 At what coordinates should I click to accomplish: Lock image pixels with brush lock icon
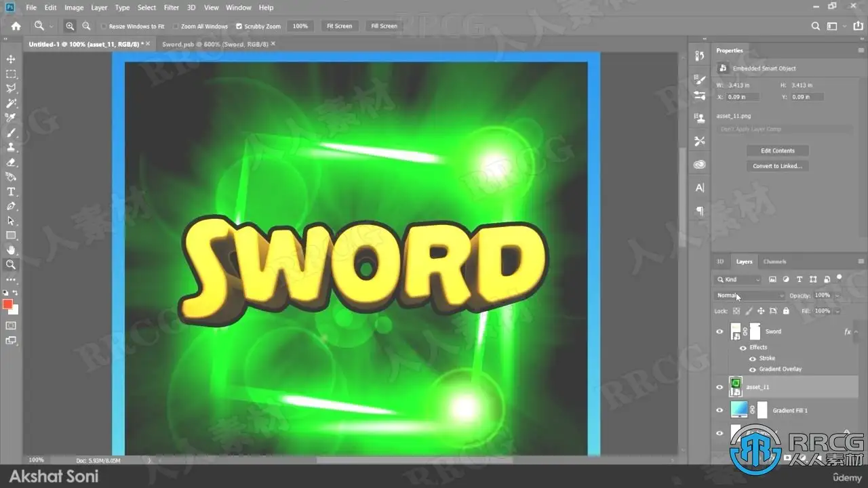(749, 311)
